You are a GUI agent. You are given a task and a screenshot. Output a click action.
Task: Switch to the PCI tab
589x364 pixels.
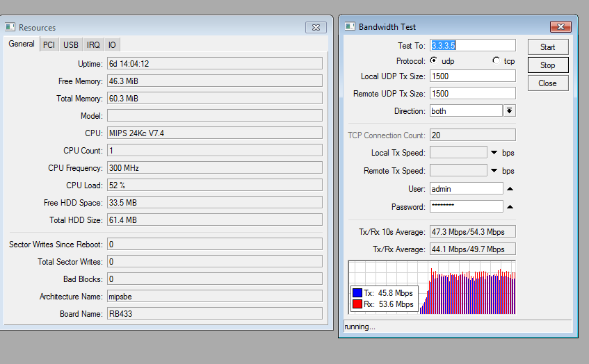49,44
